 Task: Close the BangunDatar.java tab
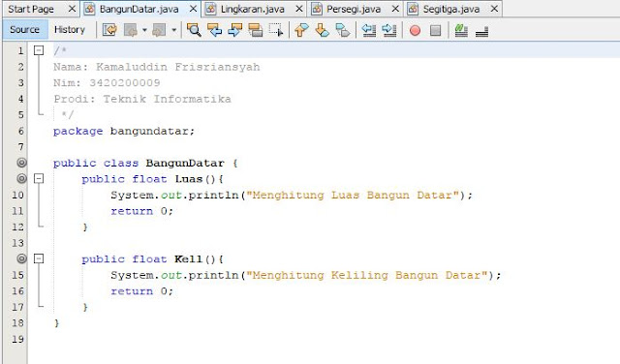(x=193, y=9)
